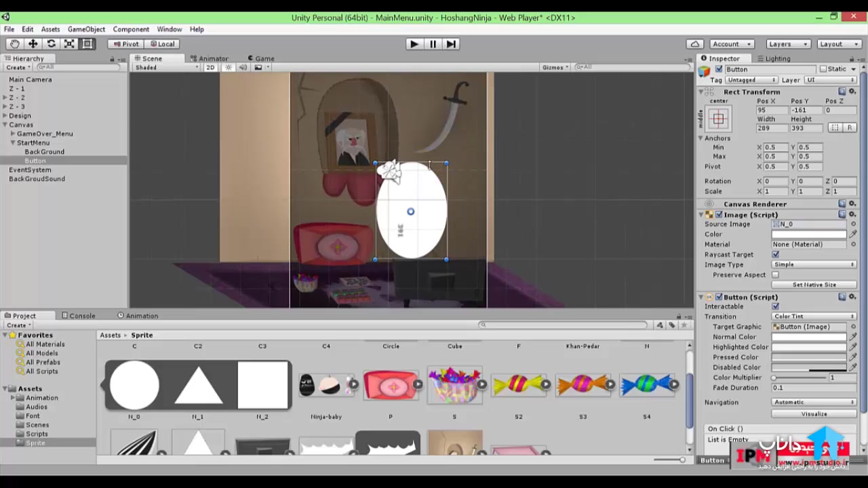Switch to the Game tab
868x488 pixels.
click(260, 58)
